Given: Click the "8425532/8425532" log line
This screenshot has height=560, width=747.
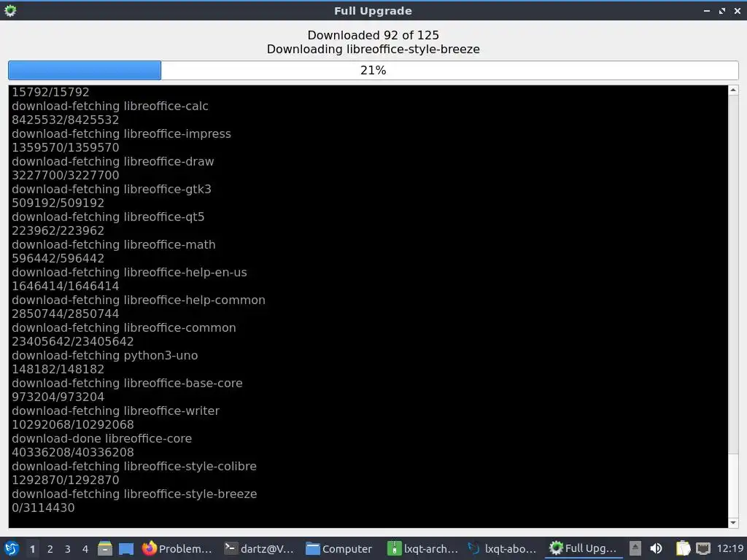Looking at the screenshot, I should coord(65,120).
